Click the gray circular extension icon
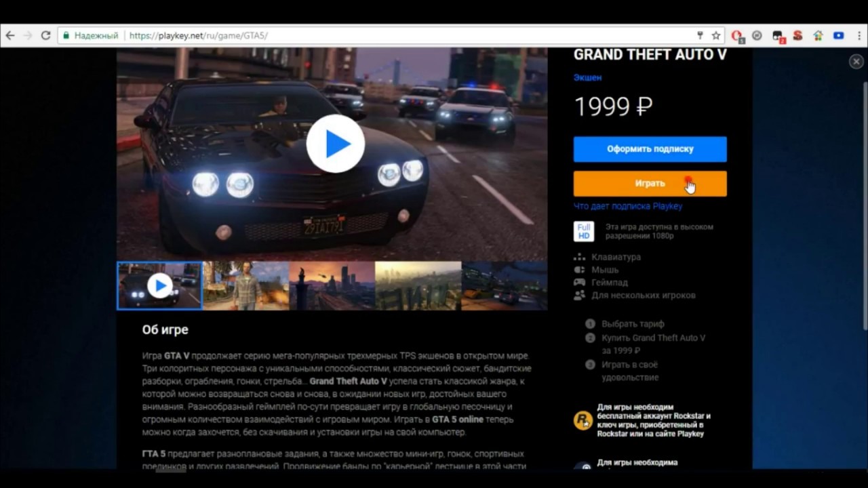This screenshot has height=488, width=868. (757, 35)
